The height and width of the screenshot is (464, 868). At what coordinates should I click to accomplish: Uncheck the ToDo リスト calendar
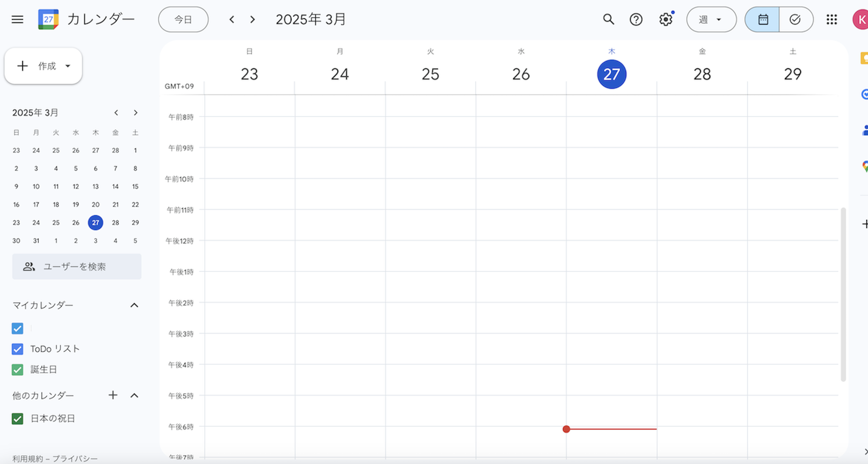click(x=17, y=349)
